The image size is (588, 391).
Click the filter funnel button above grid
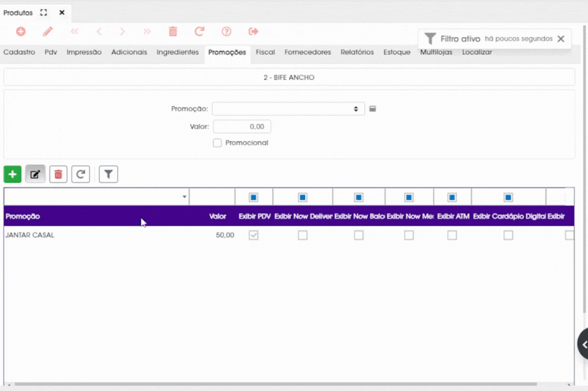109,174
